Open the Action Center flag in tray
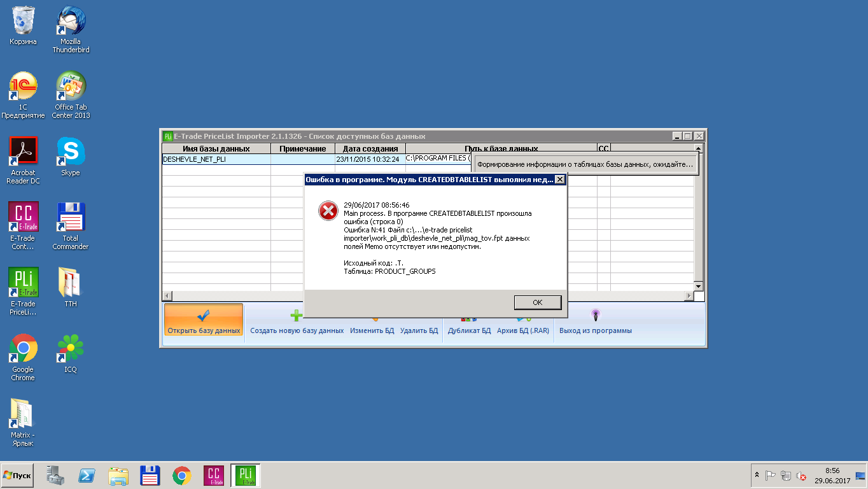868x489 pixels. pyautogui.click(x=771, y=475)
